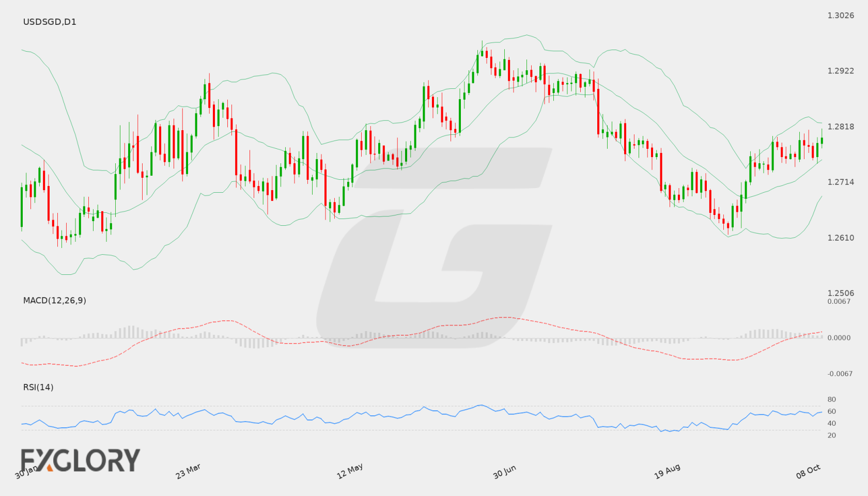The image size is (868, 496).
Task: Click the 08 Oct date label
Action: coord(808,471)
